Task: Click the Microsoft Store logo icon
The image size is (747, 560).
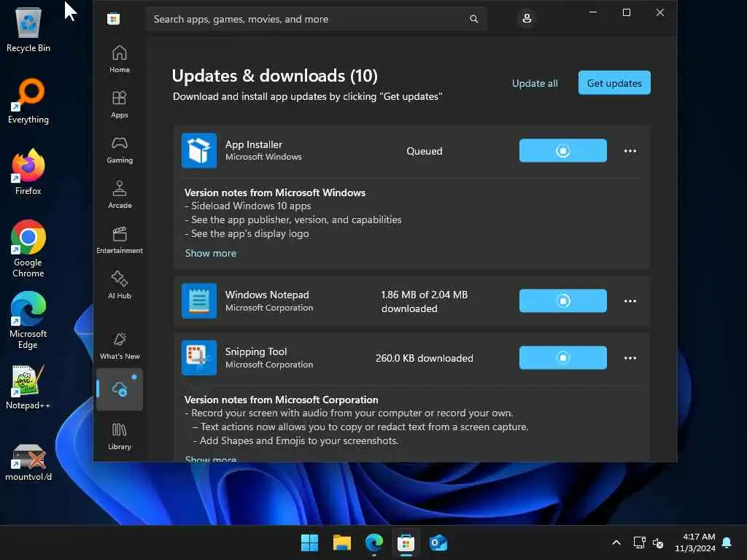Action: (x=113, y=19)
